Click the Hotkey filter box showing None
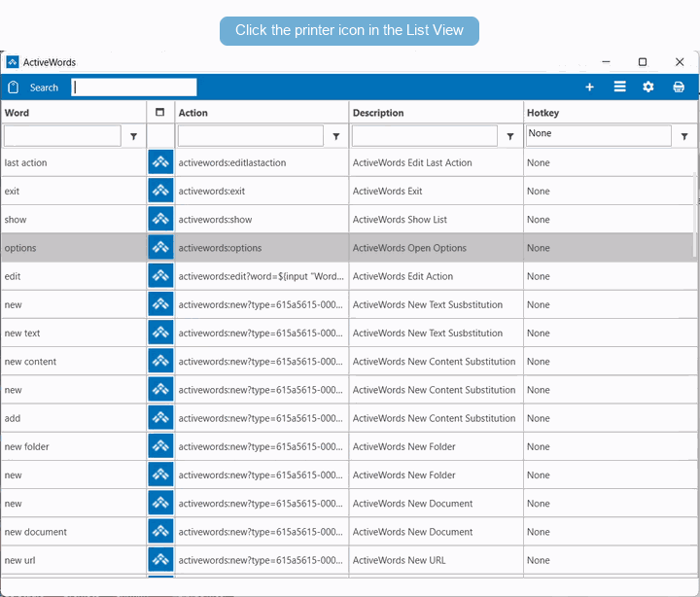 tap(599, 136)
